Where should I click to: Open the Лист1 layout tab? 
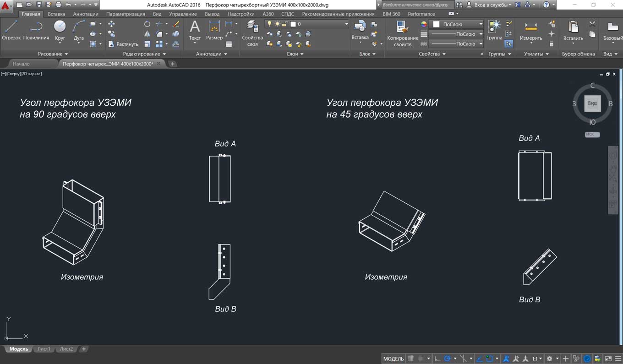point(44,349)
